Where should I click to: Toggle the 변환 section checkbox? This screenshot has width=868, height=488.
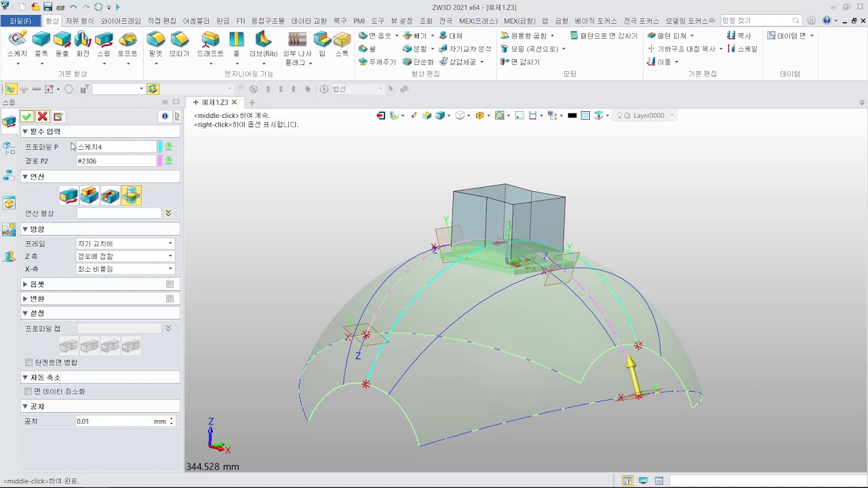click(170, 299)
